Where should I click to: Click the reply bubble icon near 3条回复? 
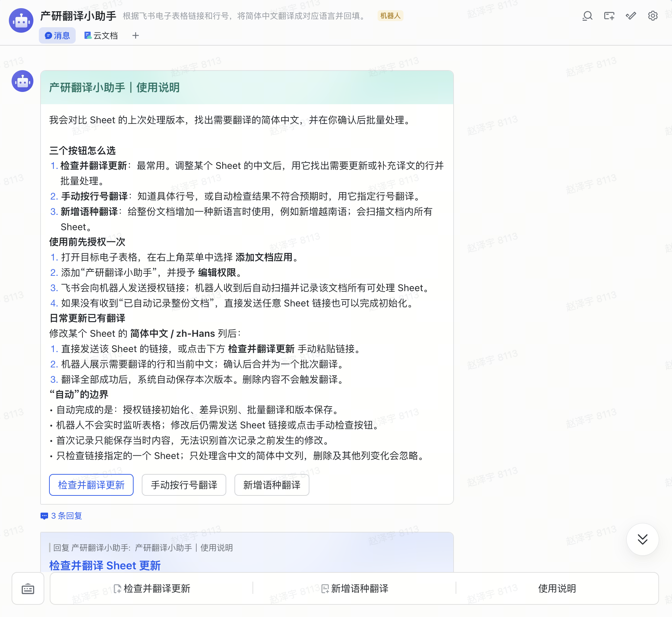[x=44, y=516]
